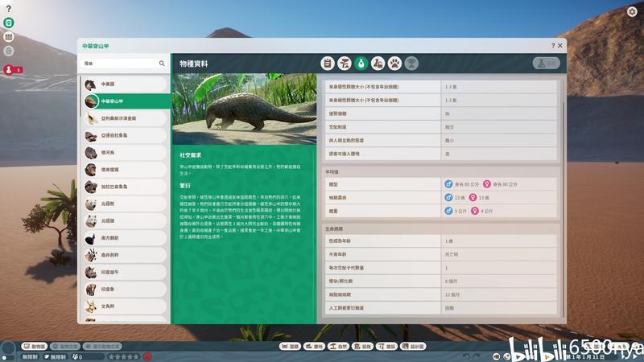Viewport: 644px width, 362px height.
Task: Click the details table scrollbar on right
Action: point(563,209)
